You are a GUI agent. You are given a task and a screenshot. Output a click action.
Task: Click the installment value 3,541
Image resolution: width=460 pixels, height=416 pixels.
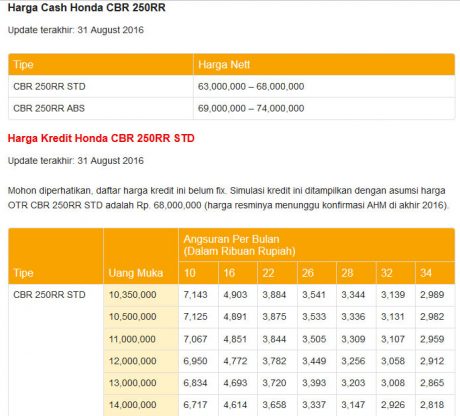(x=314, y=295)
